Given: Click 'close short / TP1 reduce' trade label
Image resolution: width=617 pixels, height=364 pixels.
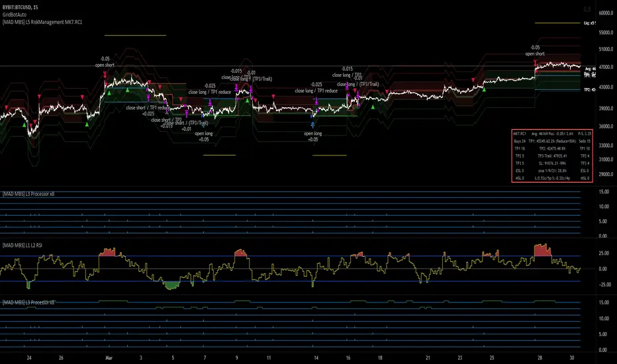Looking at the screenshot, I should [x=148, y=107].
